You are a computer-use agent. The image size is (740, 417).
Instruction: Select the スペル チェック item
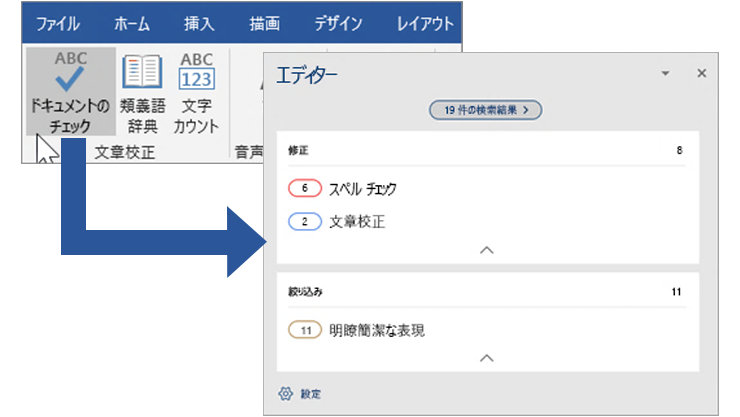click(362, 189)
